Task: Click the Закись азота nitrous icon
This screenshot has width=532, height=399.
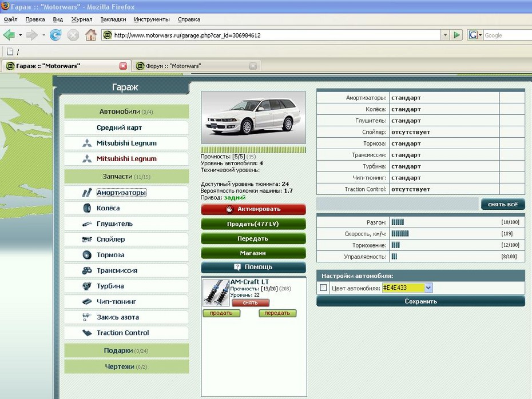Action: pyautogui.click(x=86, y=317)
